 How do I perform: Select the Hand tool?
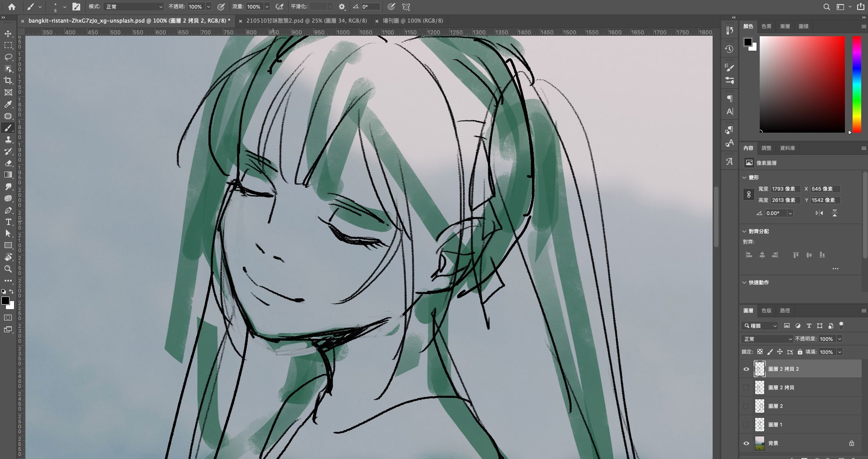pyautogui.click(x=8, y=257)
